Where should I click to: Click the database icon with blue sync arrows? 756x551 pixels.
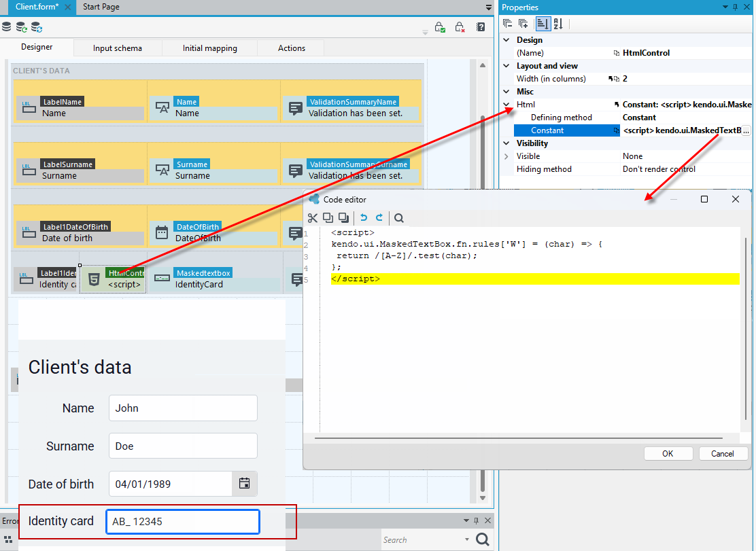point(37,27)
